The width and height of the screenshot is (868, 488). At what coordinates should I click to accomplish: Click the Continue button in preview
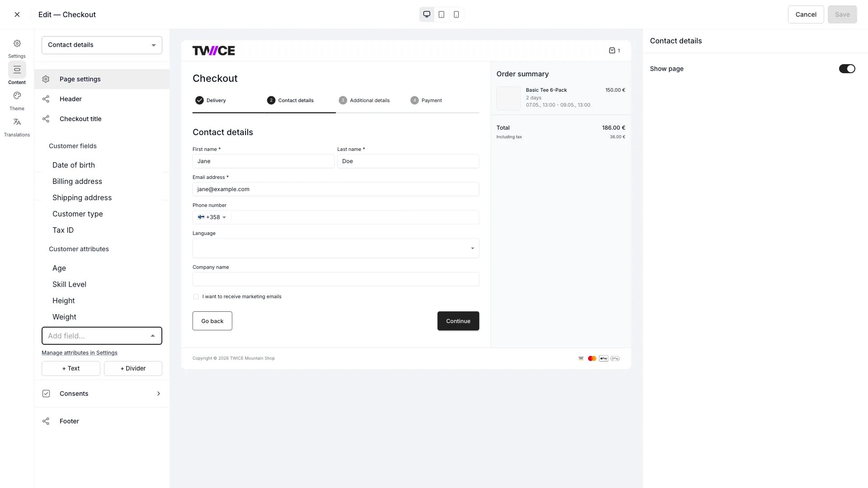pyautogui.click(x=458, y=321)
